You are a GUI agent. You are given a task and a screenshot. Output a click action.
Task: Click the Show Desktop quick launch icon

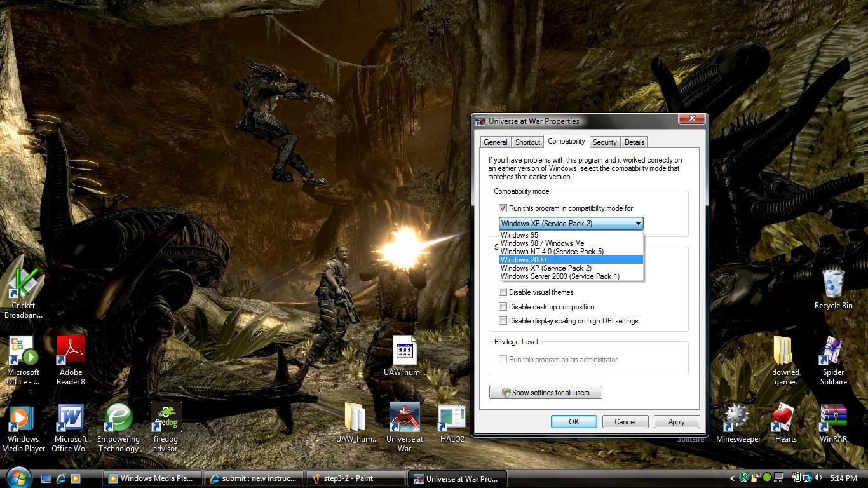[46, 478]
